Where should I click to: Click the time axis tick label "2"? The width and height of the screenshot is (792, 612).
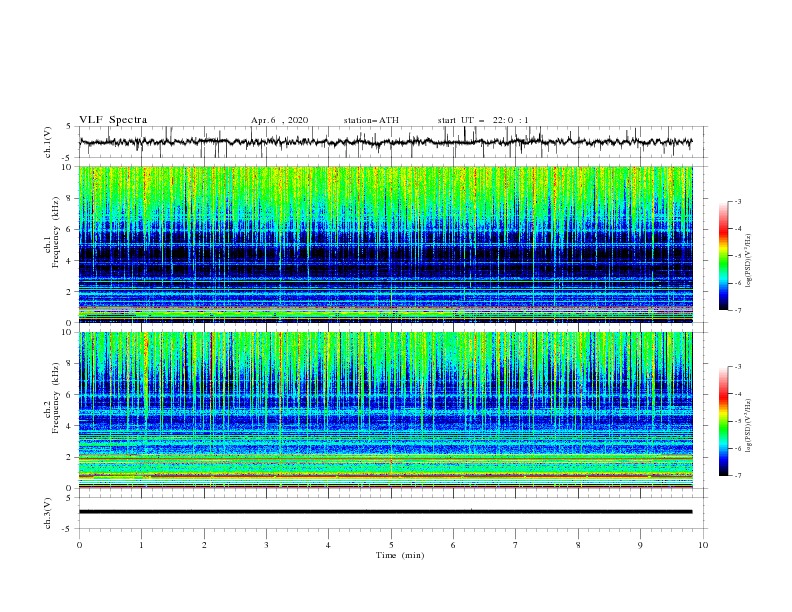click(x=204, y=545)
